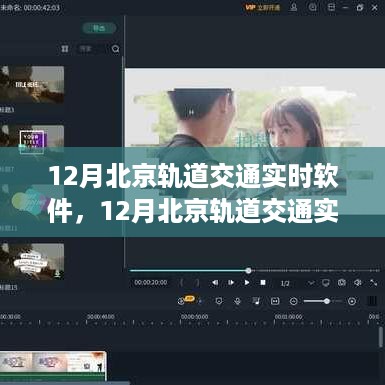Play the preview
Viewport: 385px width, 385px height.
247,283
